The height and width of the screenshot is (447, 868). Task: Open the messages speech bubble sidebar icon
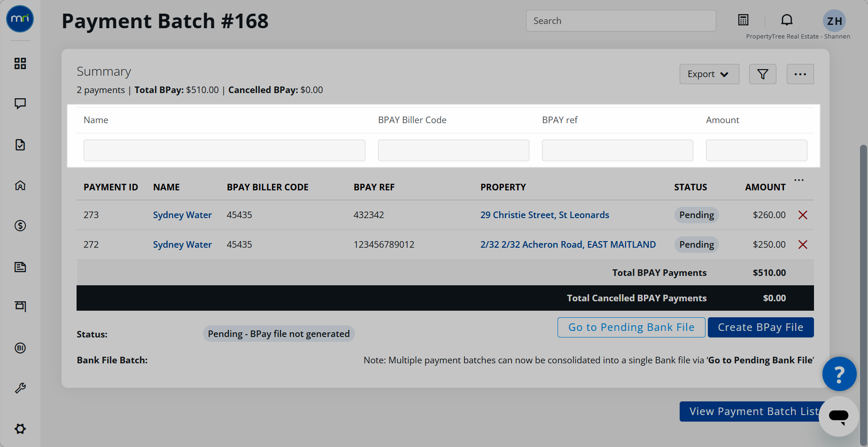pos(20,103)
